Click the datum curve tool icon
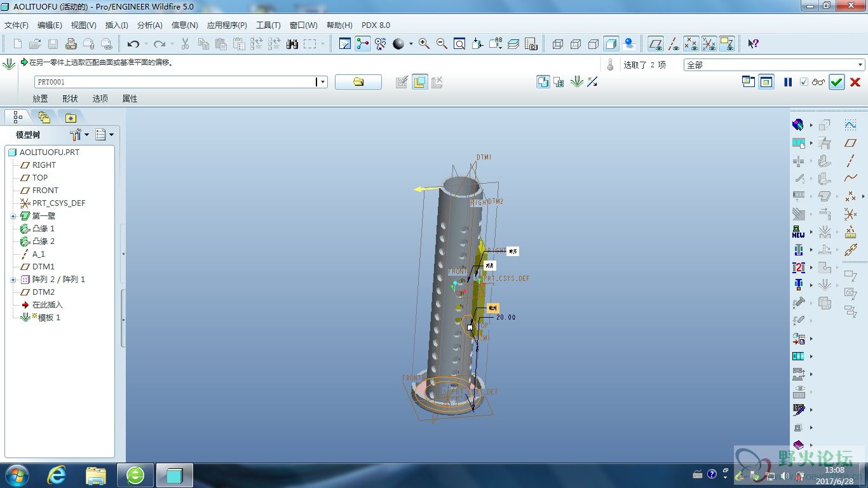 [851, 179]
